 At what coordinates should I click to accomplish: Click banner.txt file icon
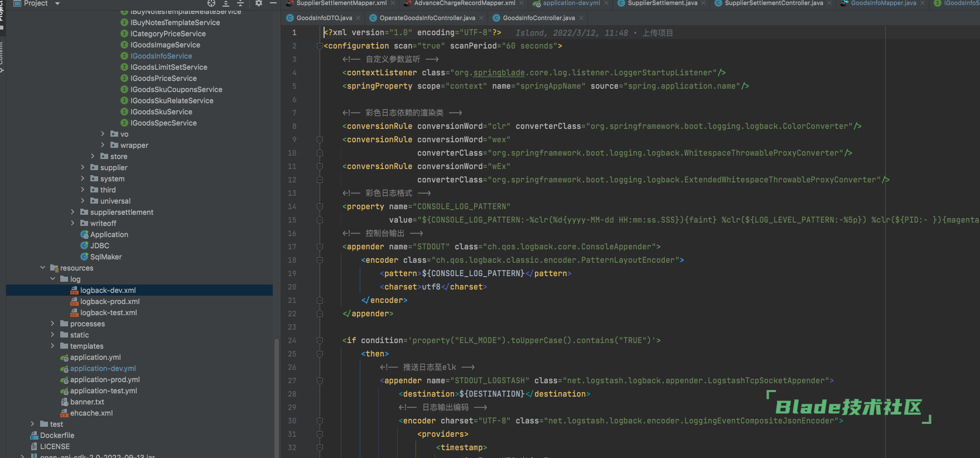(64, 402)
